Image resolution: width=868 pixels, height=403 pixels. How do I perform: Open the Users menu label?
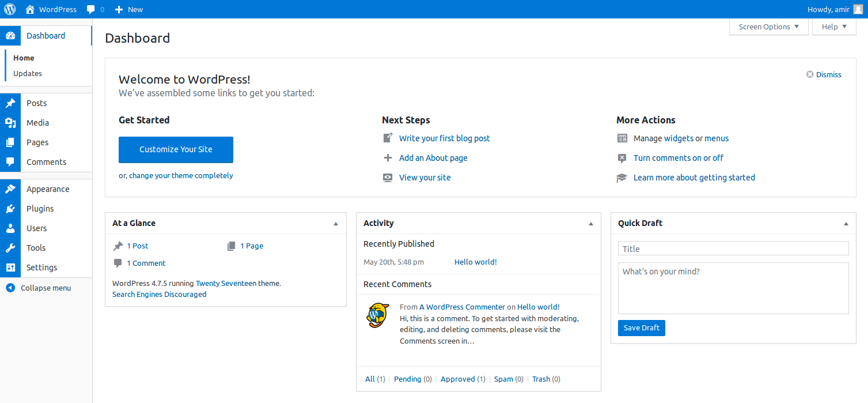click(x=37, y=228)
